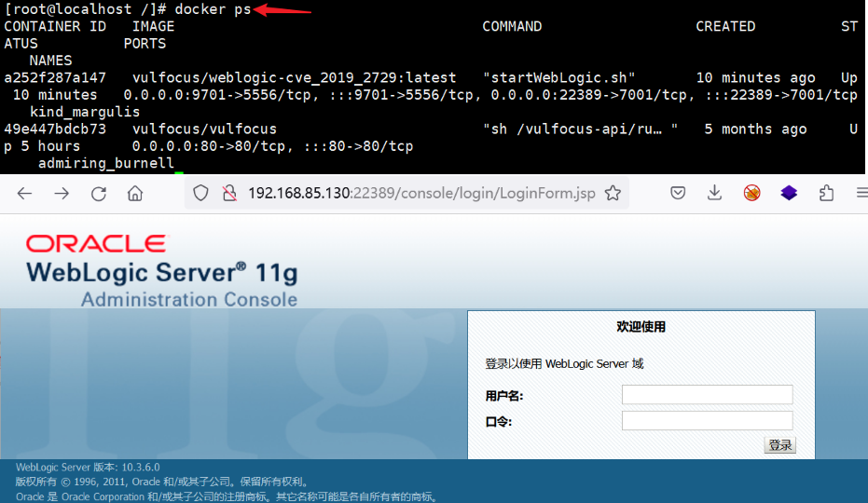The image size is (868, 503).
Task: Open the red blocked-circle extension icon
Action: click(751, 193)
